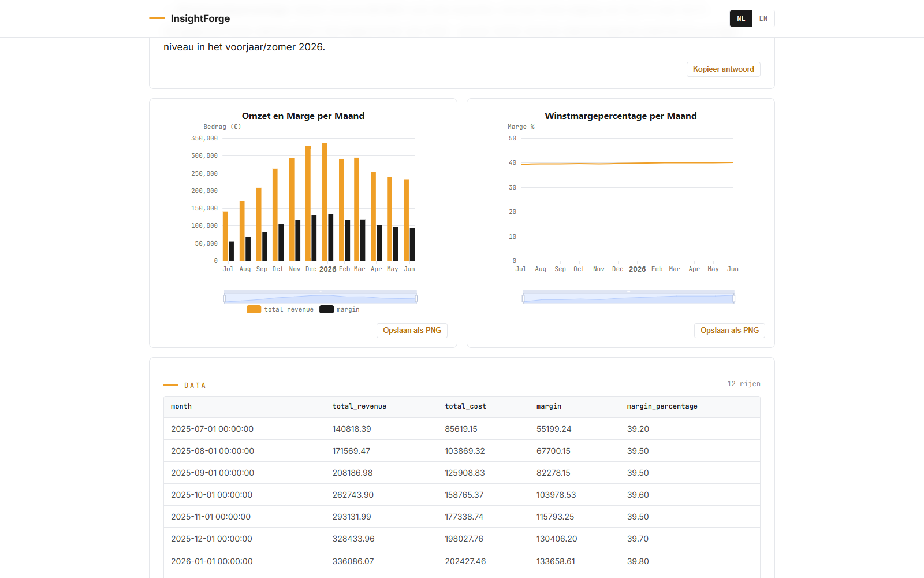Click the 2026 axis label in revenue chart
This screenshot has width=924, height=578.
pyautogui.click(x=327, y=269)
